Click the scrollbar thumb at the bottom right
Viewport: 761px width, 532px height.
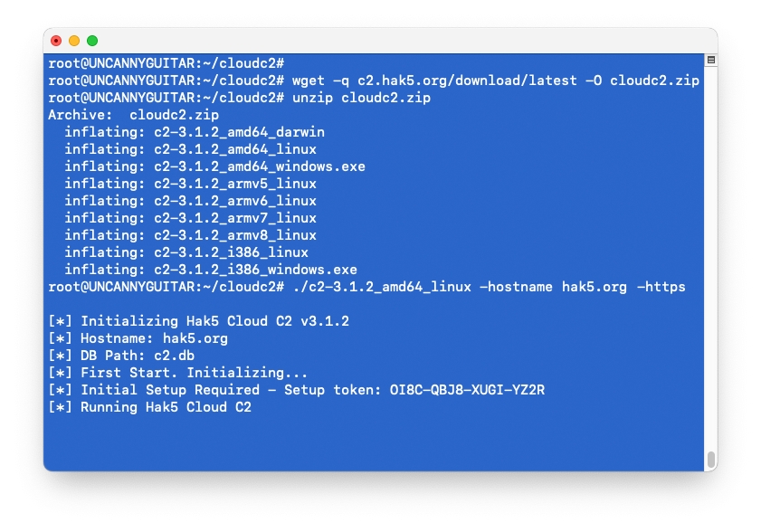coord(711,458)
